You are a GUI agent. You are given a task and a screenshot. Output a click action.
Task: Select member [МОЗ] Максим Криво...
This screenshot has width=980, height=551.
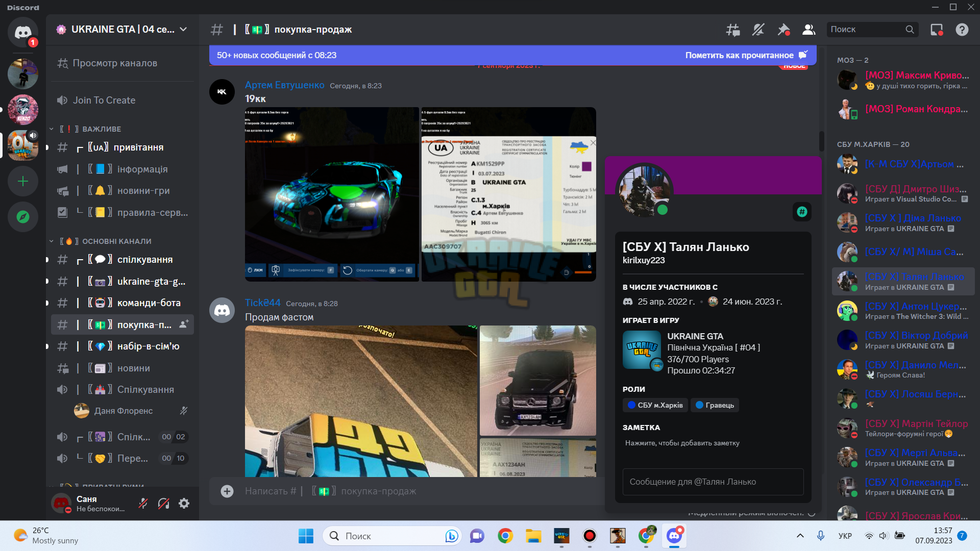tap(903, 80)
